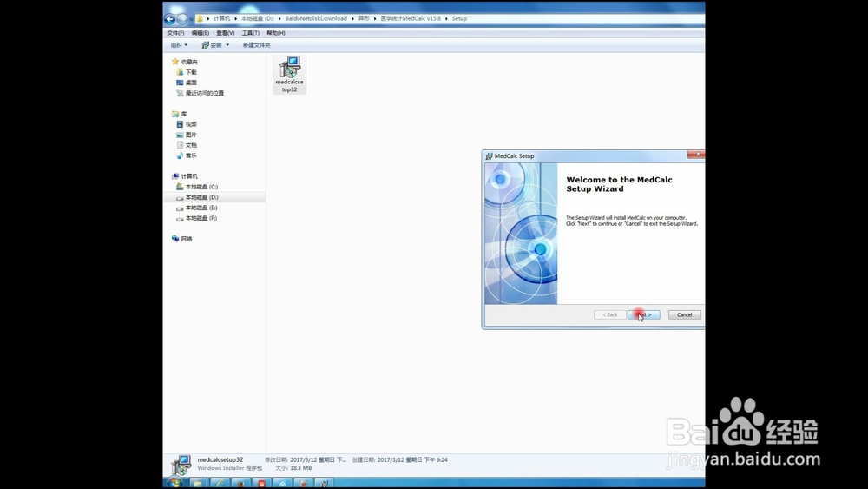Click Cancel in MedCalc Setup wizard
The width and height of the screenshot is (868, 489).
click(685, 314)
